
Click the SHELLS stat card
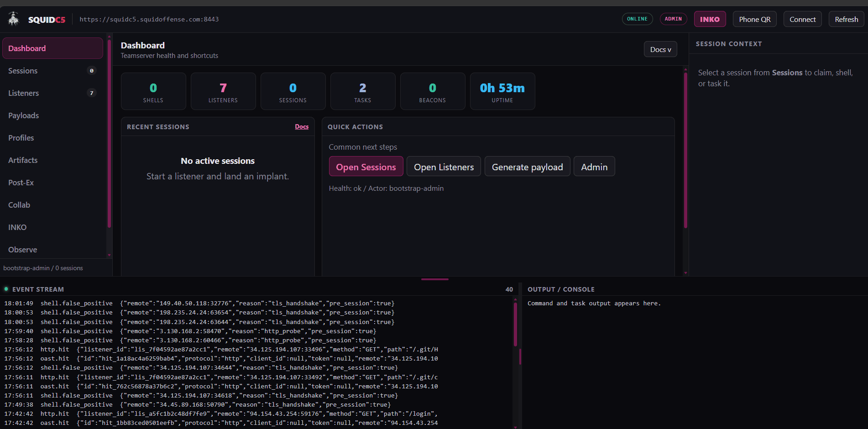pyautogui.click(x=153, y=91)
